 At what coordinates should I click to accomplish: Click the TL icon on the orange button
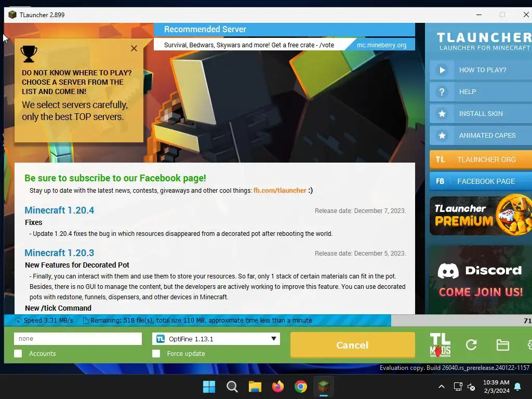pyautogui.click(x=440, y=159)
